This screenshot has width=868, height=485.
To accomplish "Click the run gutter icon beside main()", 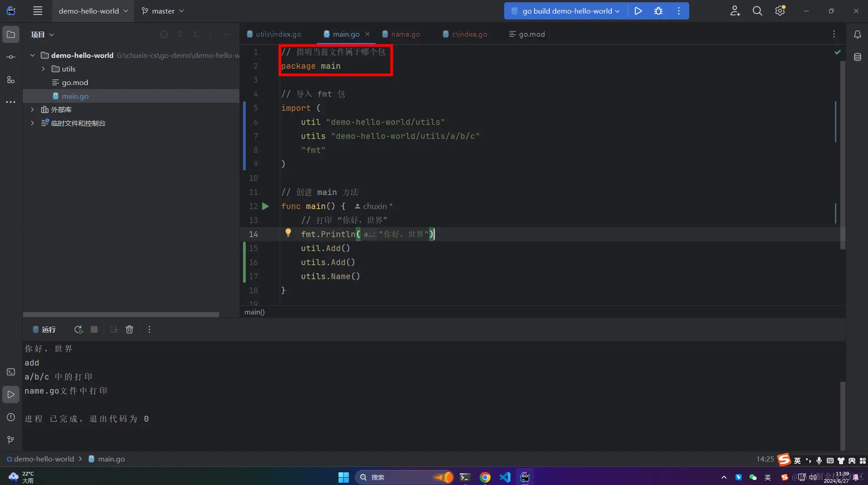I will click(266, 206).
